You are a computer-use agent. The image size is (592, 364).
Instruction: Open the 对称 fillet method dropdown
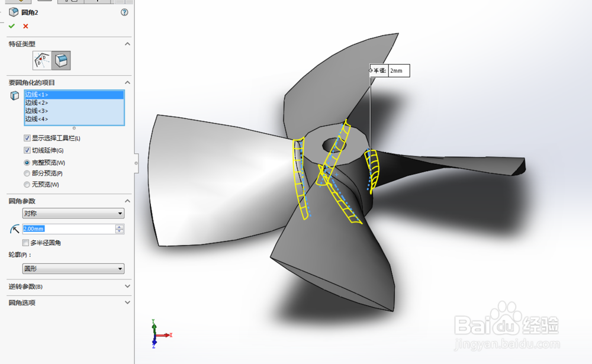73,213
